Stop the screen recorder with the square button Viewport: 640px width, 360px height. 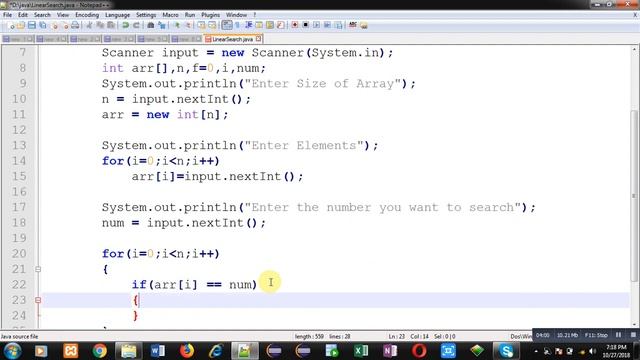(633, 335)
